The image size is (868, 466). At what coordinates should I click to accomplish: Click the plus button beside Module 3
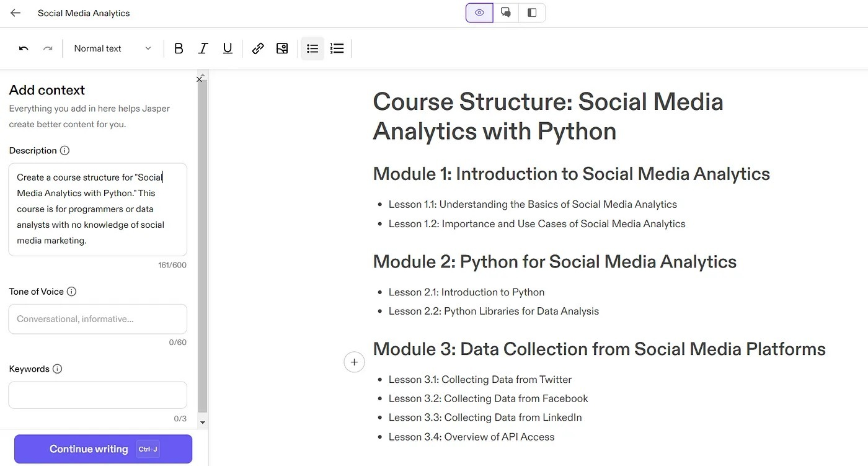[x=354, y=362]
